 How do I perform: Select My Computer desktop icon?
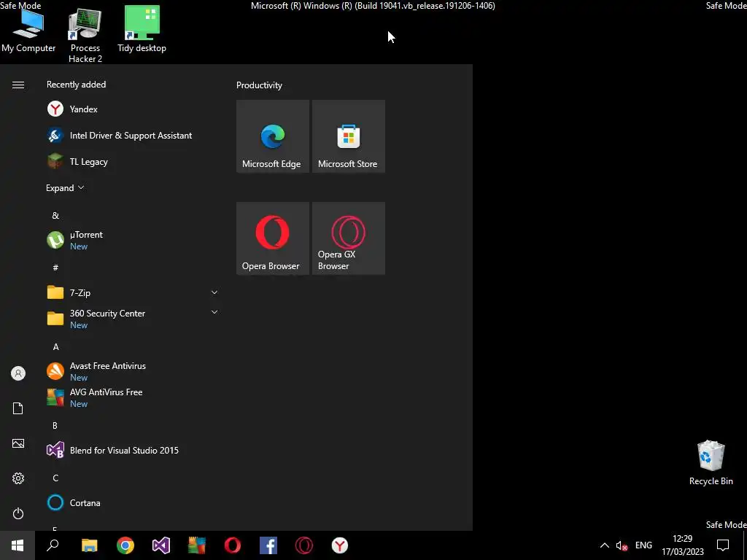click(x=28, y=31)
